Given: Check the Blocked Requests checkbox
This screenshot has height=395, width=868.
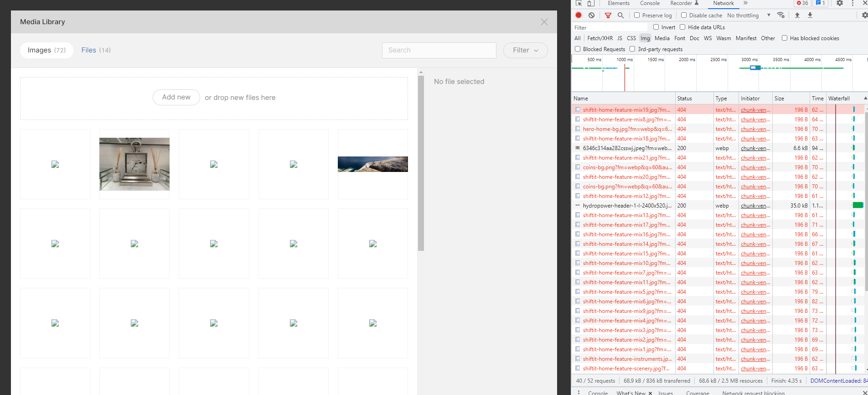Looking at the screenshot, I should tap(578, 49).
